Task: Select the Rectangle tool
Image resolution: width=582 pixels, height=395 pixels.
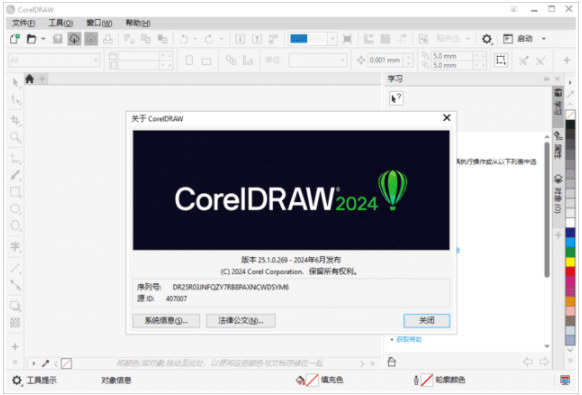Action: click(15, 192)
